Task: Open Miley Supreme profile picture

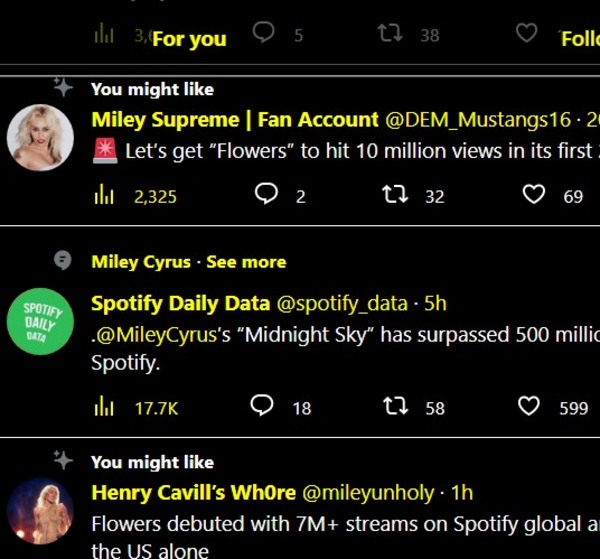Action: tap(40, 137)
